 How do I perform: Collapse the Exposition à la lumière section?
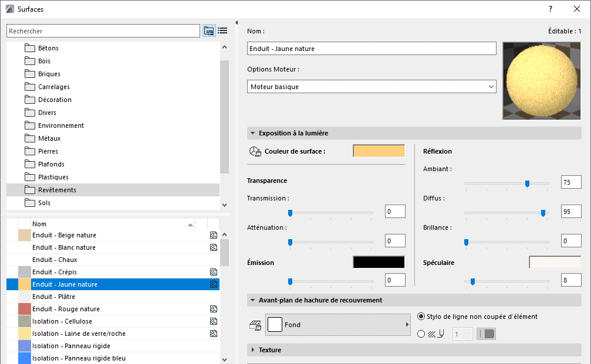252,133
